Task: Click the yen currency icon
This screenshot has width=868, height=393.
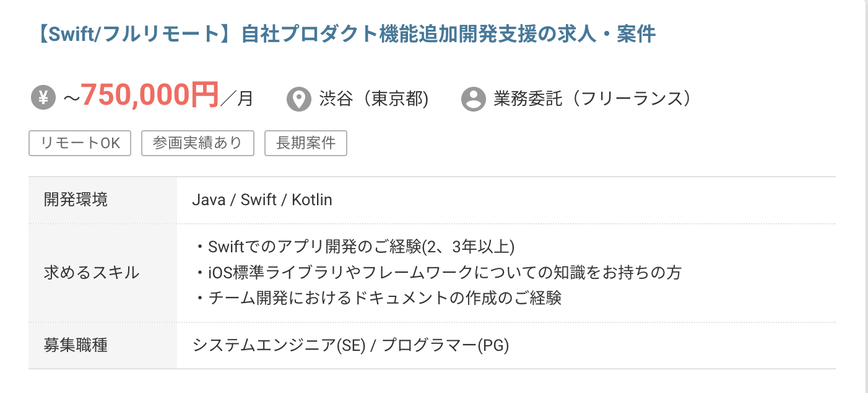Action: [43, 99]
